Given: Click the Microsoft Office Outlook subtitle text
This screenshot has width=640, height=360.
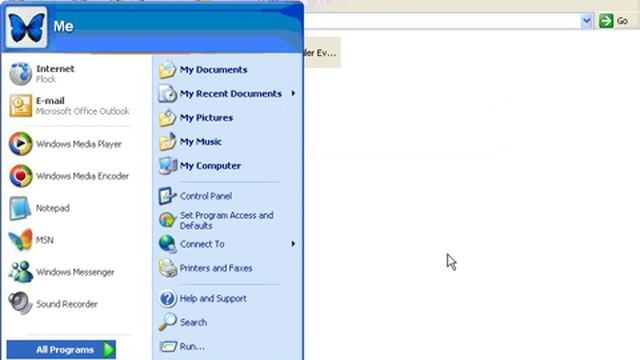Looking at the screenshot, I should click(x=82, y=111).
